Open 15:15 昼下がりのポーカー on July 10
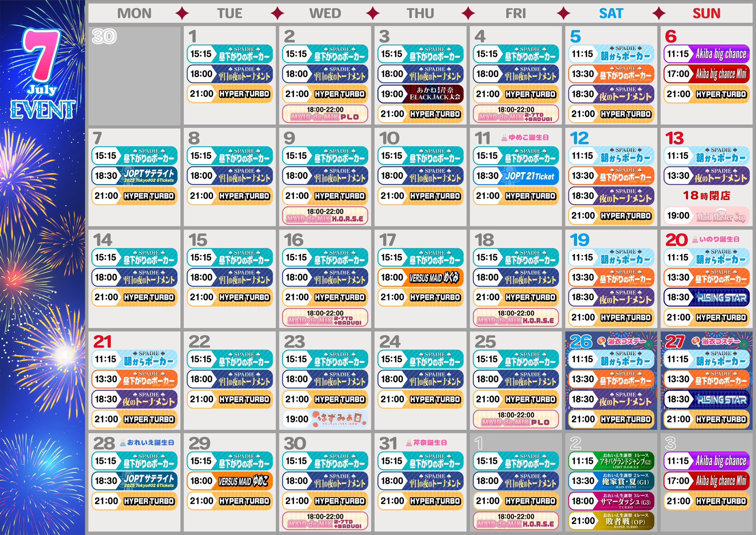The image size is (756, 535). coord(420,156)
